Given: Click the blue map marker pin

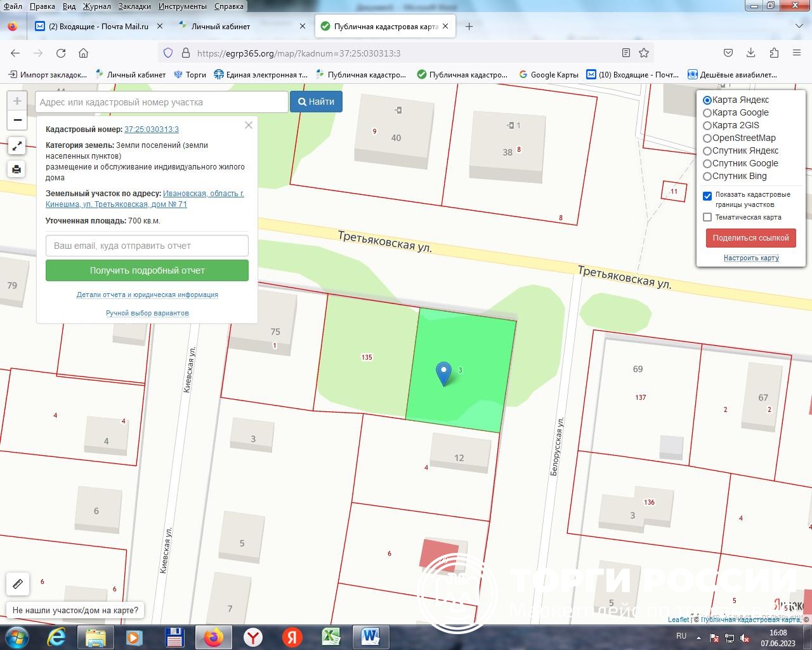Looking at the screenshot, I should (444, 373).
